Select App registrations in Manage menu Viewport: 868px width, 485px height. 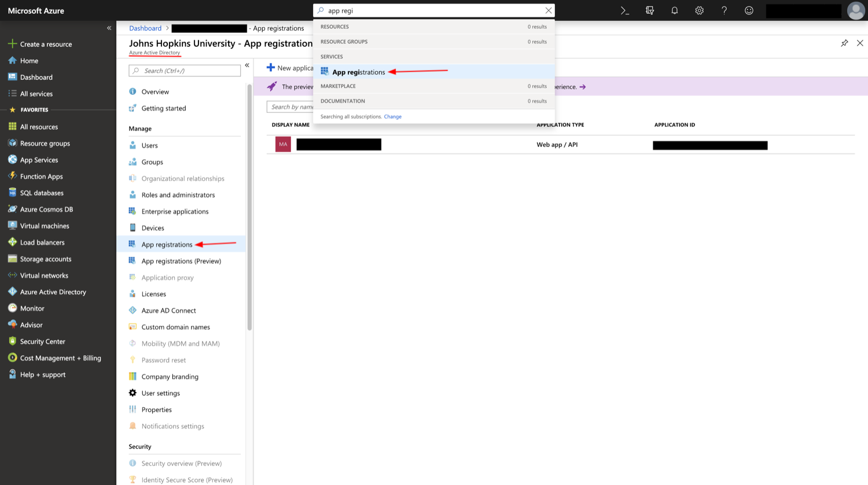[181, 244]
